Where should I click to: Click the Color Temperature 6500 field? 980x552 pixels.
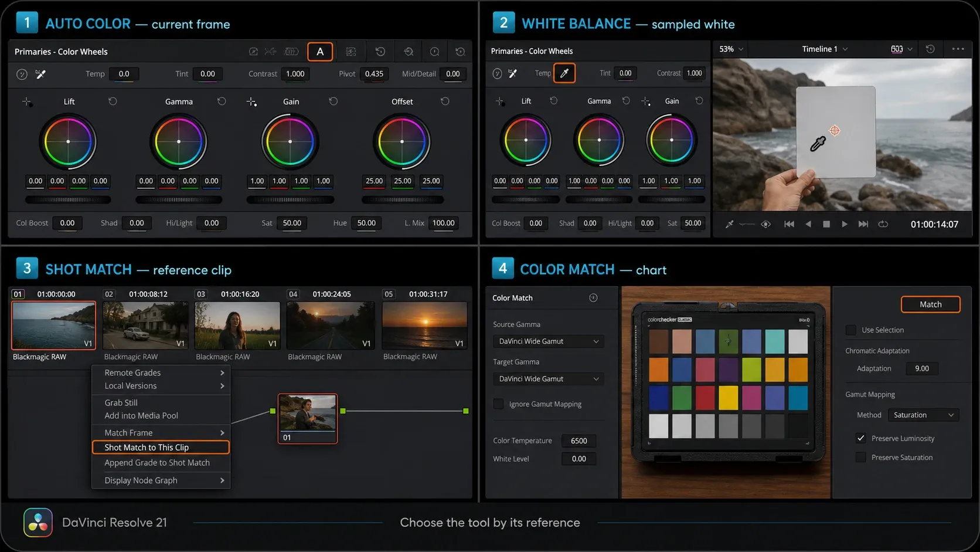coord(579,441)
